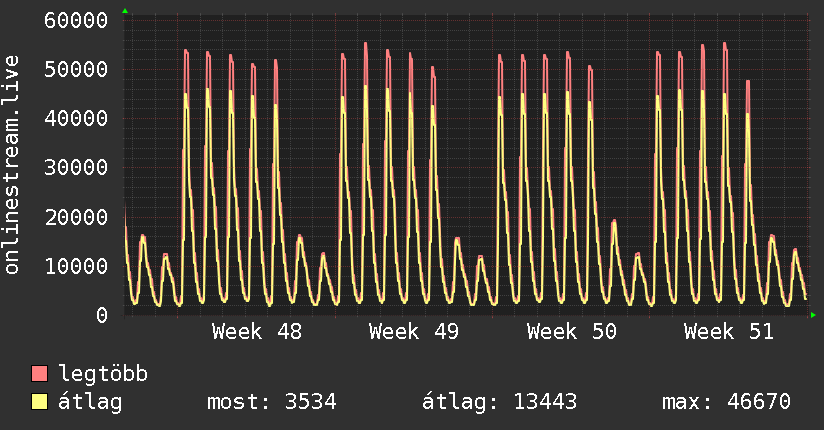Click the yellow átlag legend swatch
824x430 pixels.
(39, 402)
